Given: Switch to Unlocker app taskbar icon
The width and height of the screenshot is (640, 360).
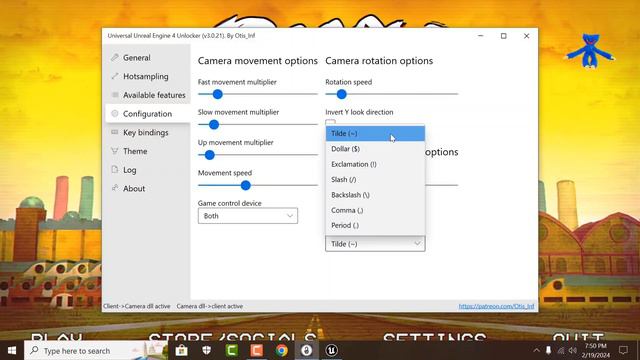Looking at the screenshot, I should [x=307, y=351].
